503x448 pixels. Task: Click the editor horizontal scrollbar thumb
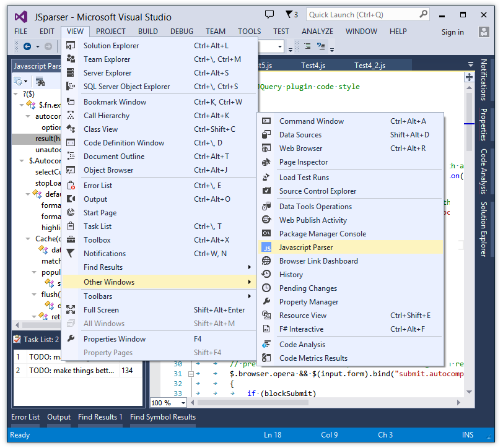click(253, 402)
